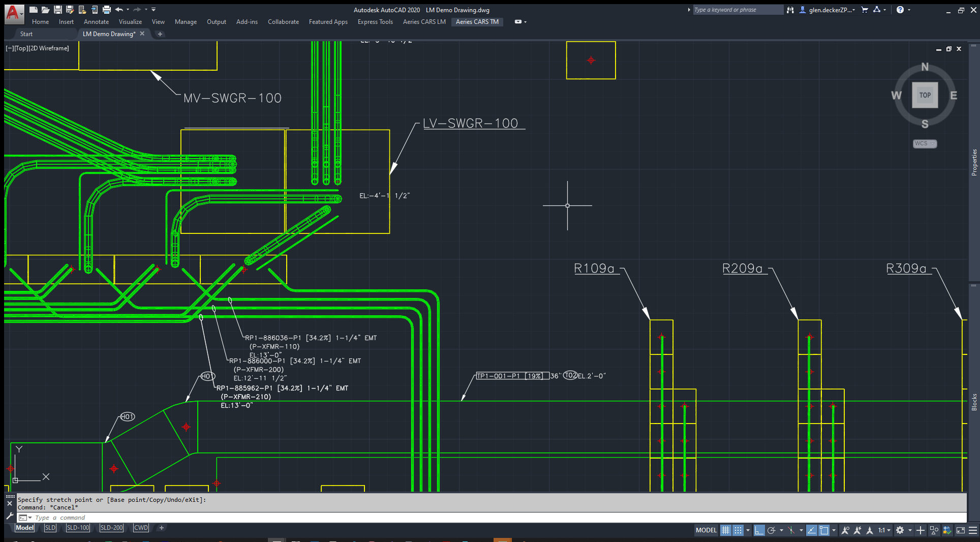Viewport: 980px width, 542px height.
Task: Toggle grid display in status bar
Action: click(726, 530)
